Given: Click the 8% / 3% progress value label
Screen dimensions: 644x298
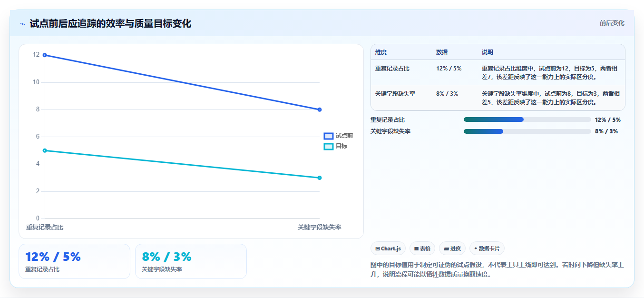Looking at the screenshot, I should [606, 131].
